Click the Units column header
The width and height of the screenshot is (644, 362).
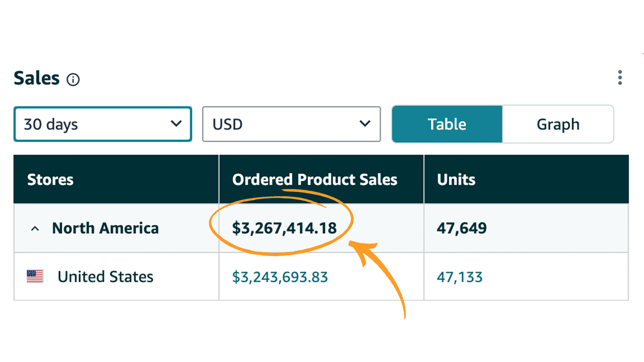[x=456, y=179]
